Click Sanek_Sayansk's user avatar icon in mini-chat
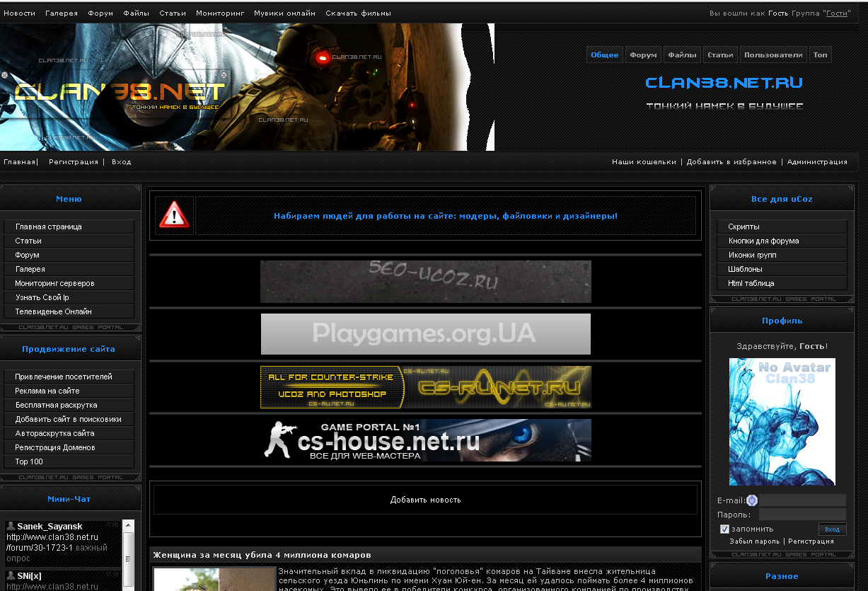Image resolution: width=868 pixels, height=591 pixels. (11, 527)
